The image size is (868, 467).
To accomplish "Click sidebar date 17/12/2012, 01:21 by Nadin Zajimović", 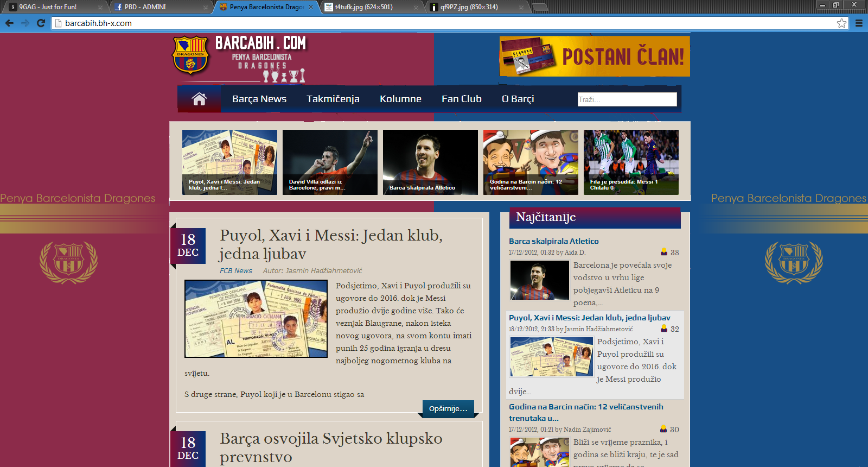I will pyautogui.click(x=560, y=430).
